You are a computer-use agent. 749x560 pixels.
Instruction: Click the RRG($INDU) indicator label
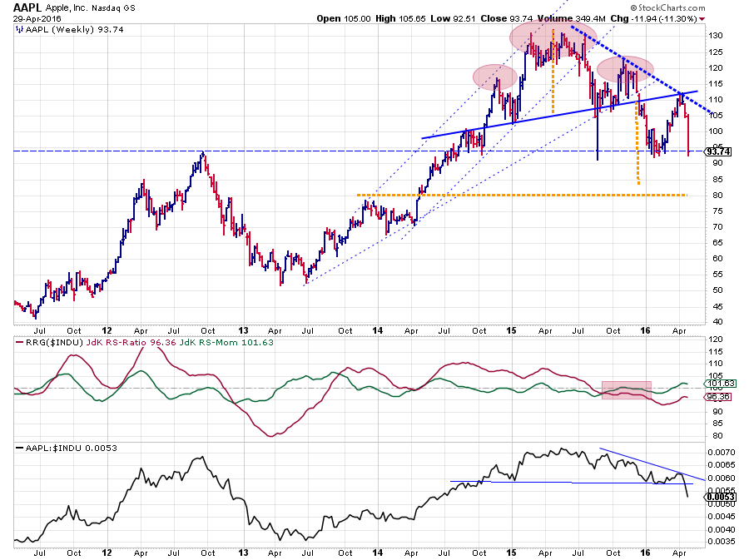pyautogui.click(x=54, y=342)
